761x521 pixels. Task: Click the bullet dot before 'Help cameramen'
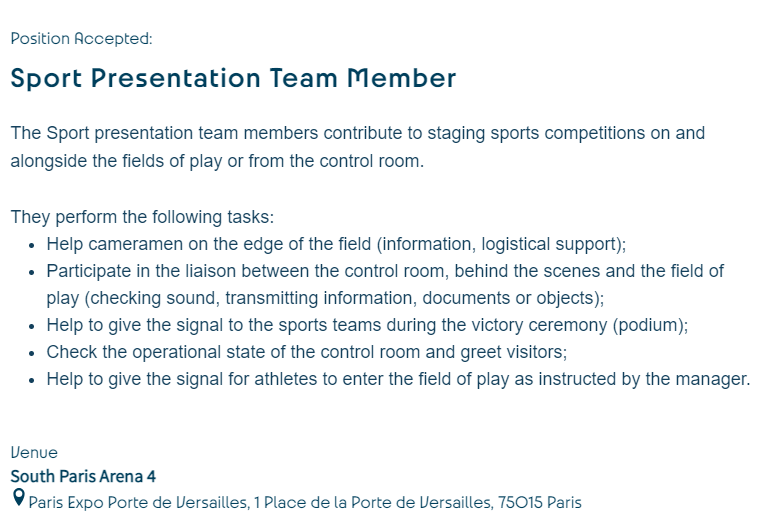(33, 245)
